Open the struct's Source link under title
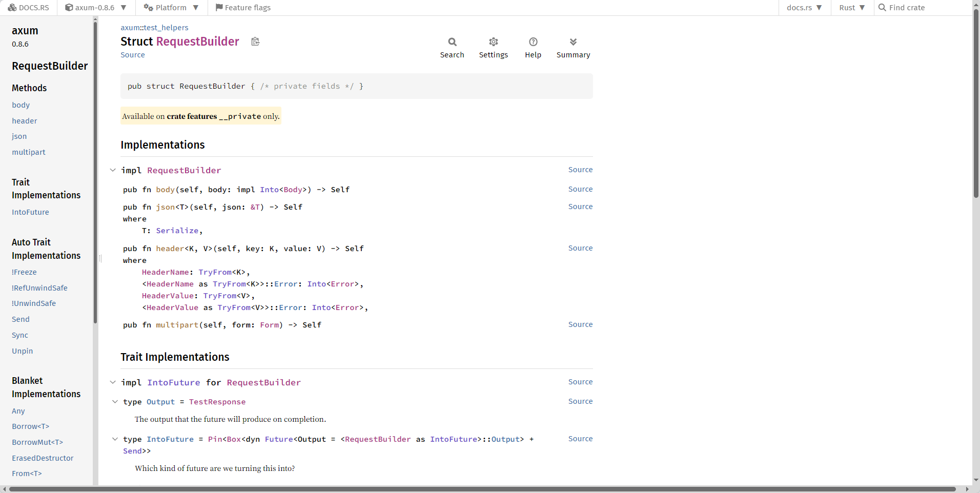This screenshot has width=980, height=493. tap(133, 55)
